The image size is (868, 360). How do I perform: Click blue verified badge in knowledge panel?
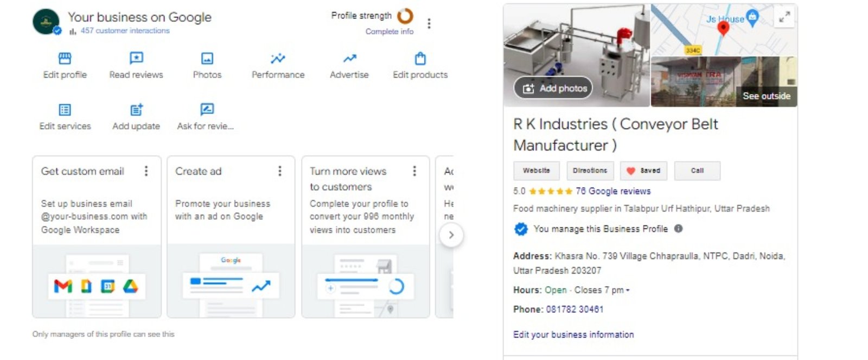point(521,229)
